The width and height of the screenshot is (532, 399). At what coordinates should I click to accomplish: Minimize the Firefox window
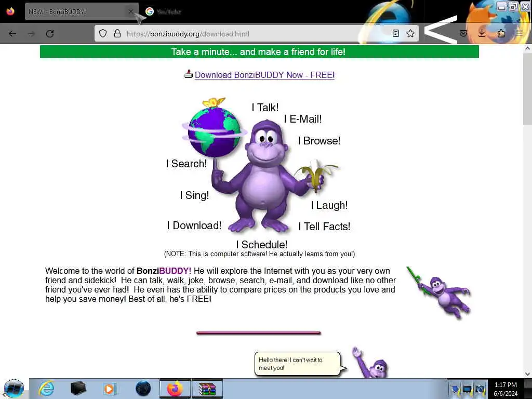point(501,6)
